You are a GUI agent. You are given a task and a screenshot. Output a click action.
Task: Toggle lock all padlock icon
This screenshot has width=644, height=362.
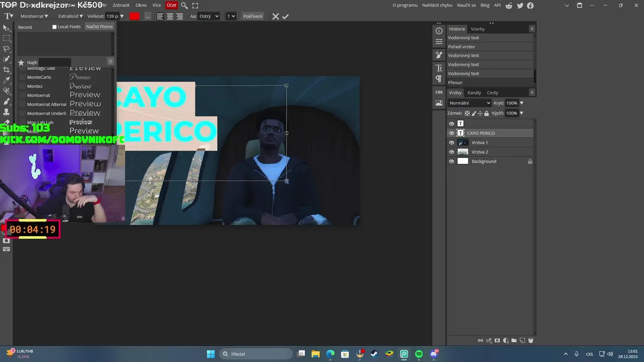click(x=487, y=113)
